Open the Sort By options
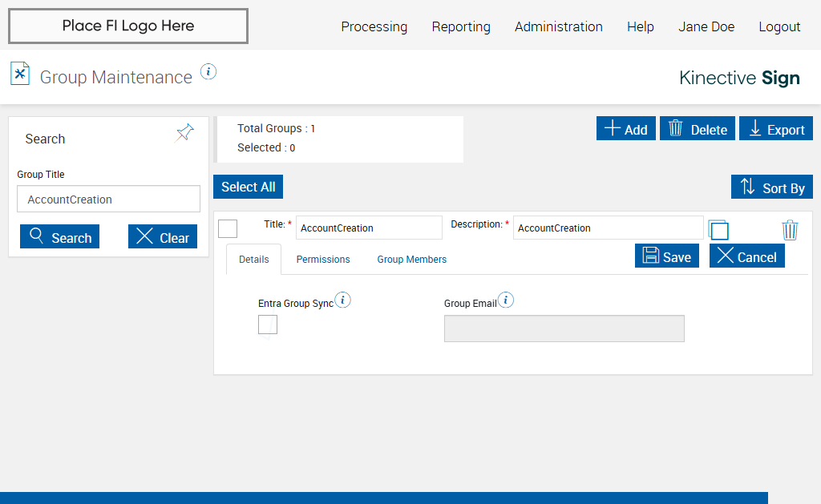821x504 pixels. pyautogui.click(x=771, y=187)
